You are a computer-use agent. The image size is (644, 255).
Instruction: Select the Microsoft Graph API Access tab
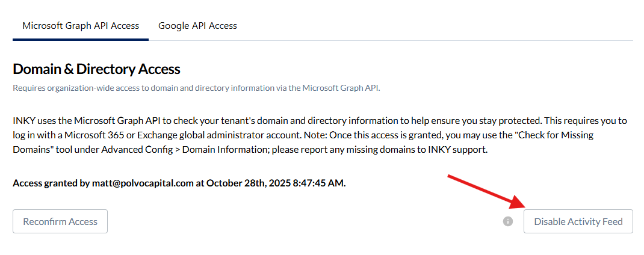pyautogui.click(x=81, y=26)
